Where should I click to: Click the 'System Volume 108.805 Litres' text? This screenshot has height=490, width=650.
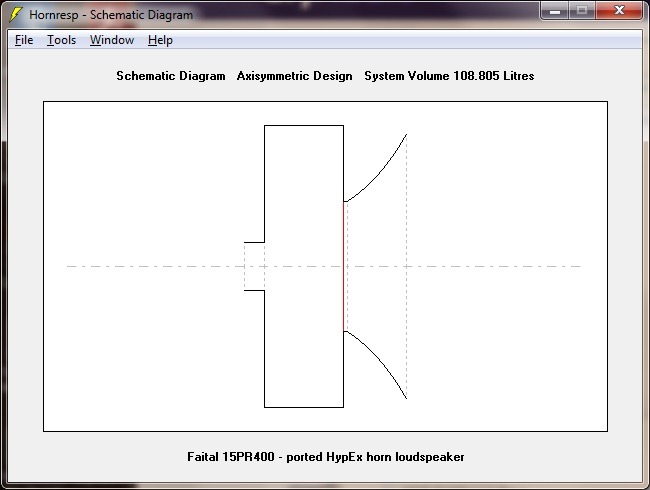click(449, 76)
